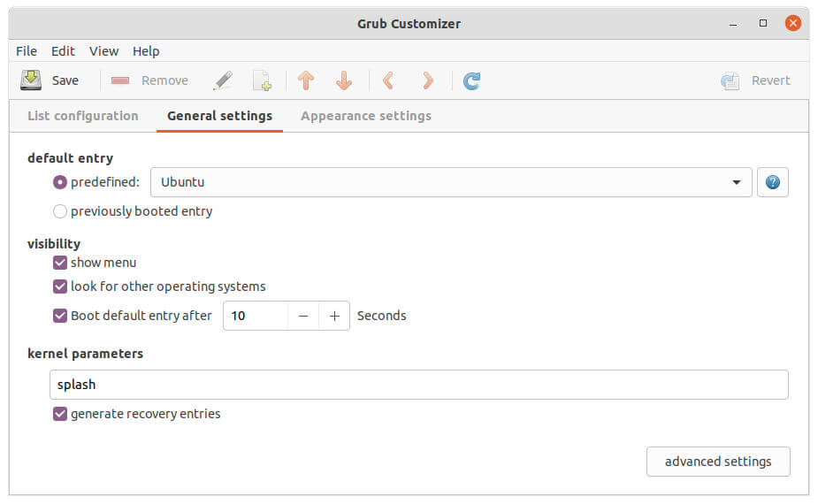
Task: Select previously booted entry radio button
Action: click(60, 211)
